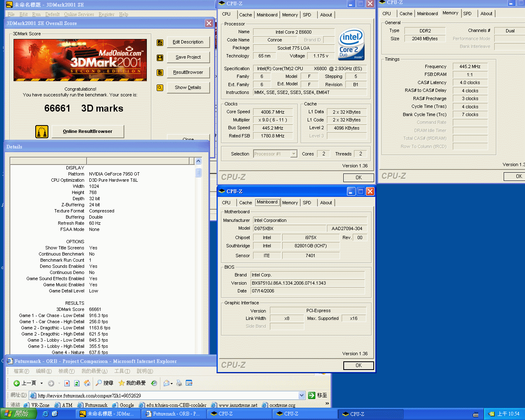Click the Edit Description icon
Image resolution: width=525 pixels, height=420 pixels.
[x=160, y=42]
